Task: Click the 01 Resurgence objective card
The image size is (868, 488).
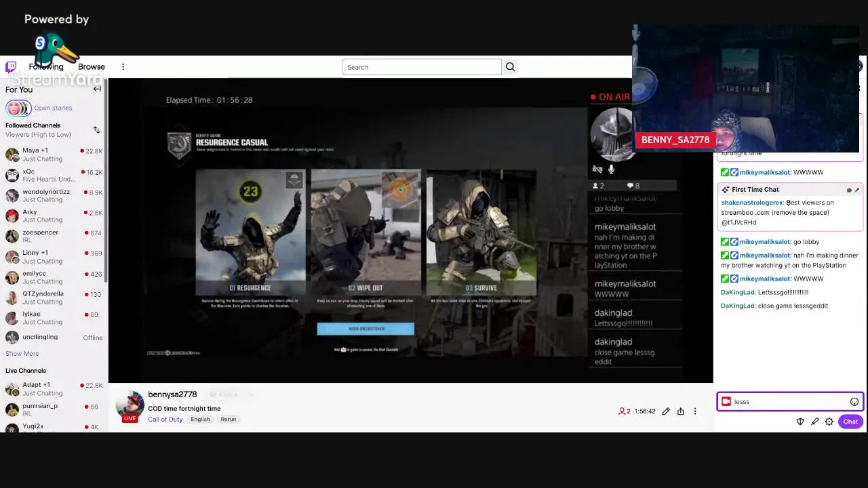Action: pos(250,232)
